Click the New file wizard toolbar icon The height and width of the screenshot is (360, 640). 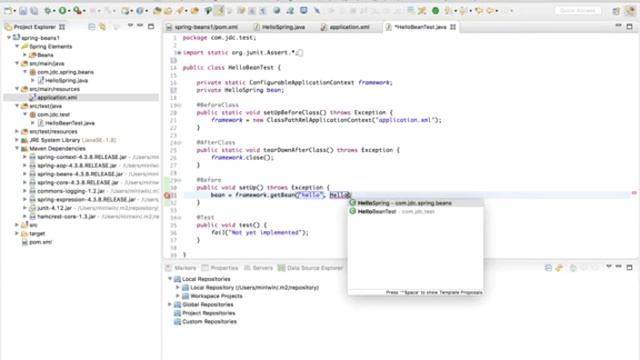(7, 11)
